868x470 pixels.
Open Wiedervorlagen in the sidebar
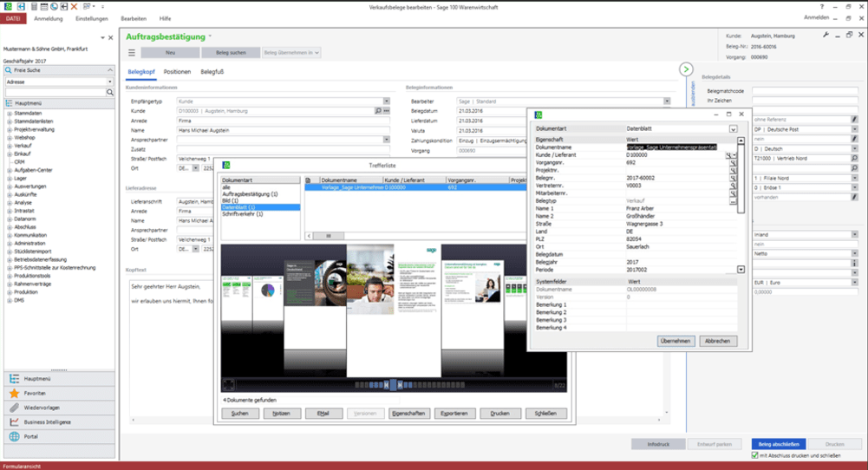(59, 408)
